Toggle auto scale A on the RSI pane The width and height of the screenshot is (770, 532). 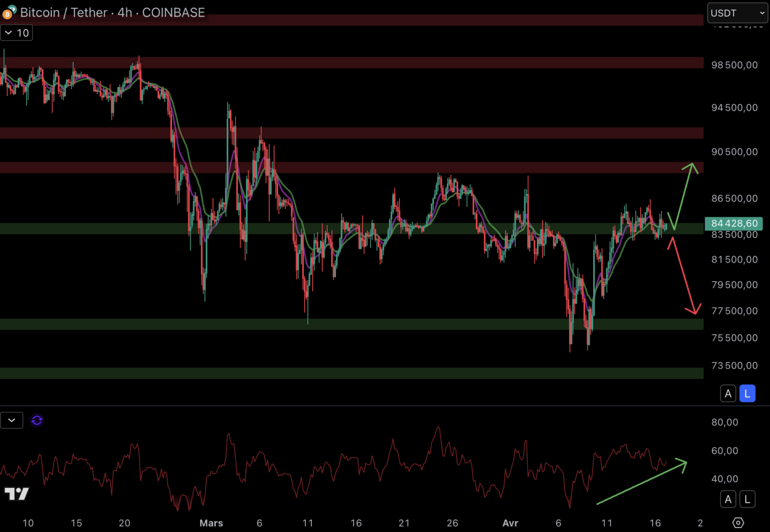tap(728, 499)
